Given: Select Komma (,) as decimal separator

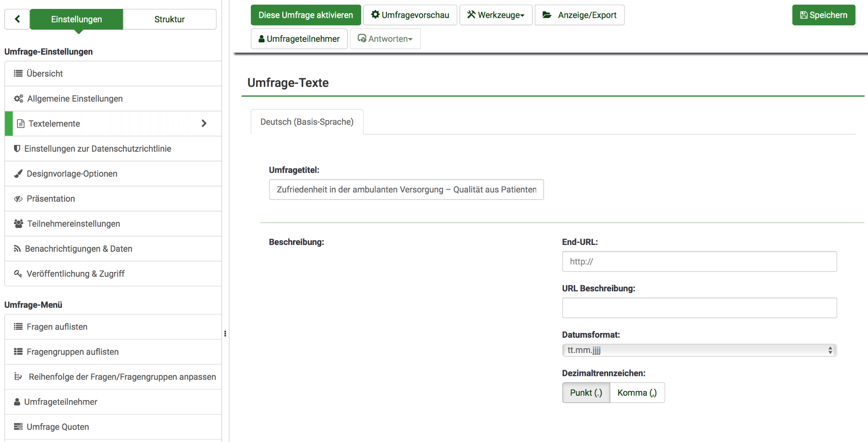Looking at the screenshot, I should click(637, 393).
